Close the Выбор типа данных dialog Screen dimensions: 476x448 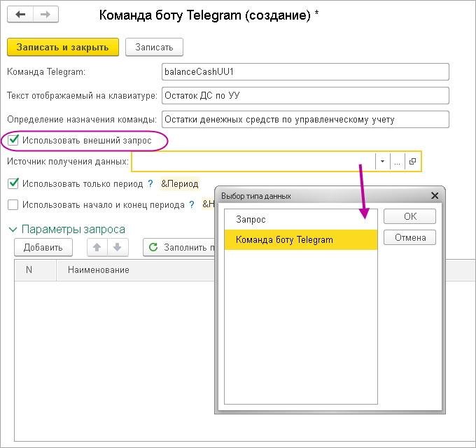[x=435, y=196]
